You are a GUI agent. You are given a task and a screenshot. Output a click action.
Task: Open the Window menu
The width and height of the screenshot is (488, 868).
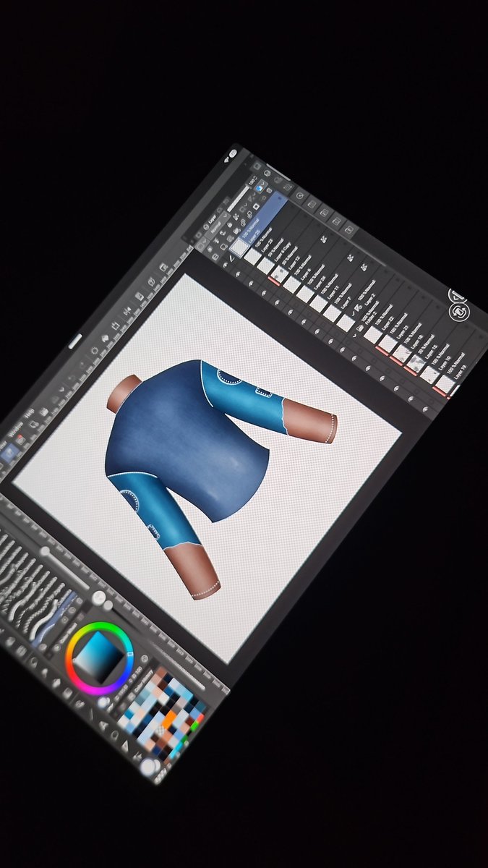tap(14, 427)
